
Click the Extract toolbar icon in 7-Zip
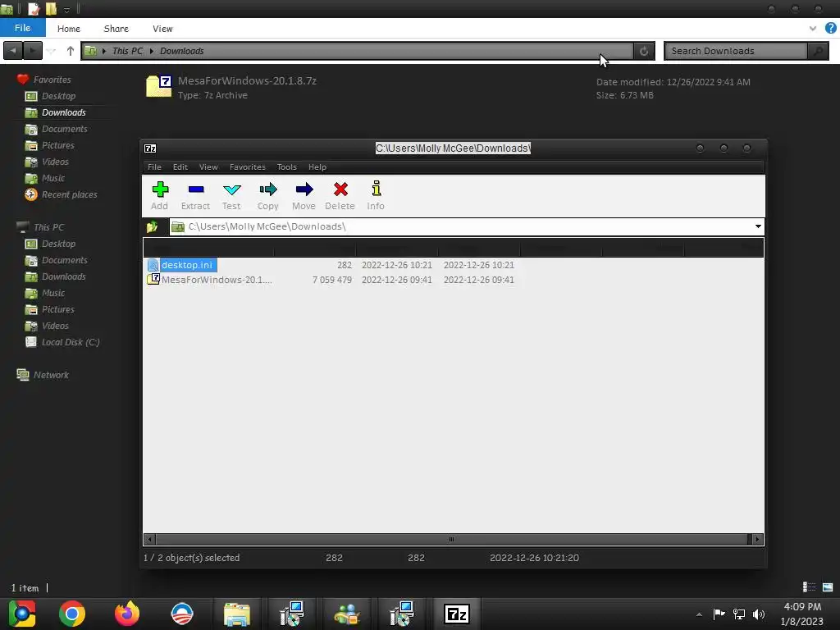click(x=195, y=195)
